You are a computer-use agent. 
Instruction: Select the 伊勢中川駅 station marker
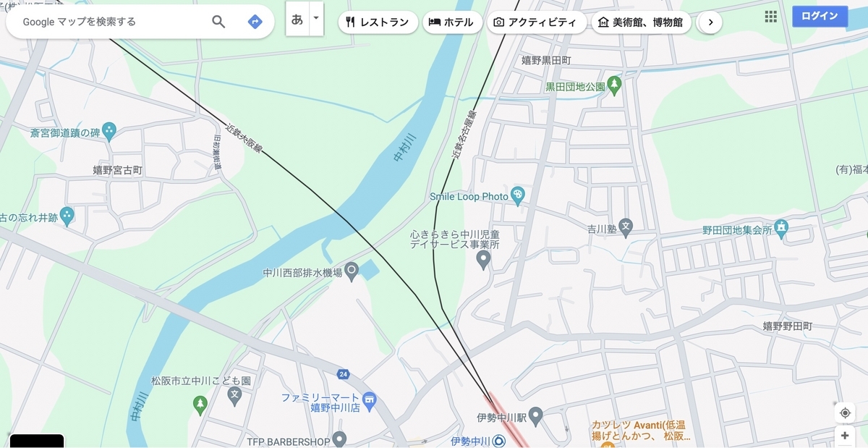(535, 417)
